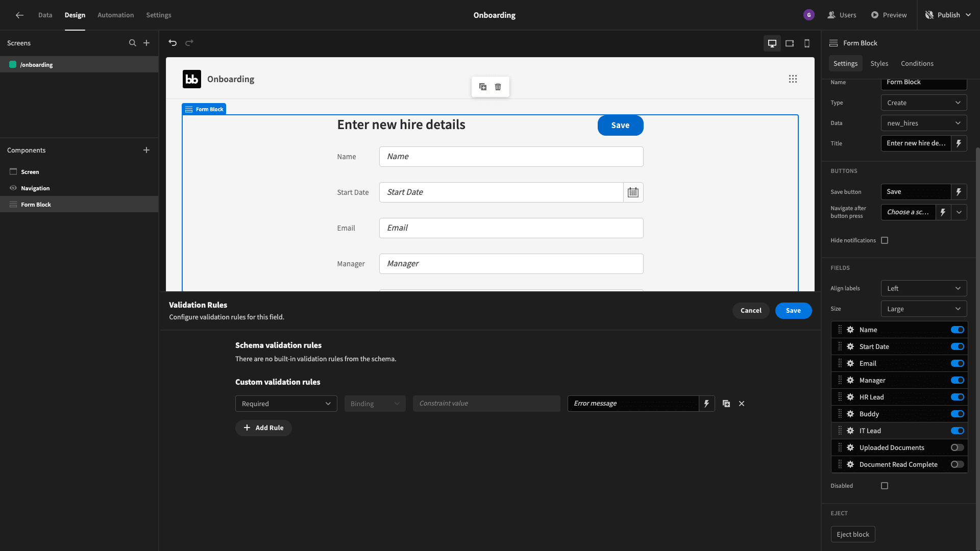The image size is (980, 551).
Task: Open binding for Error message
Action: coord(707,404)
